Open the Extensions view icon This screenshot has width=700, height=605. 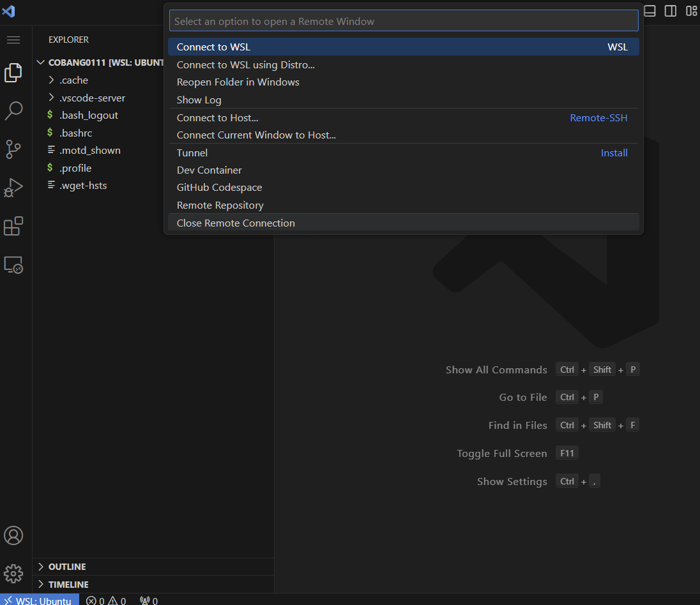coord(13,226)
